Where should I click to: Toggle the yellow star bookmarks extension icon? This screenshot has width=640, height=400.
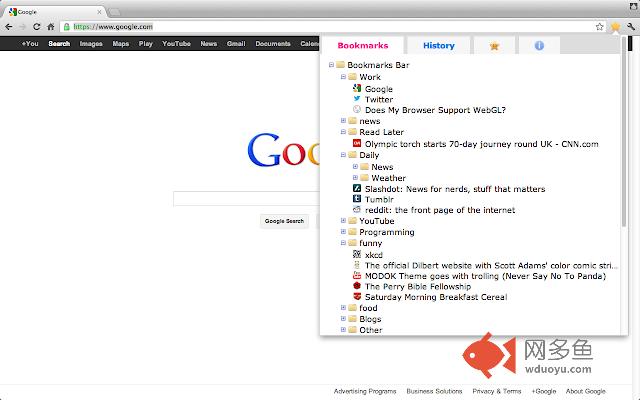(615, 27)
